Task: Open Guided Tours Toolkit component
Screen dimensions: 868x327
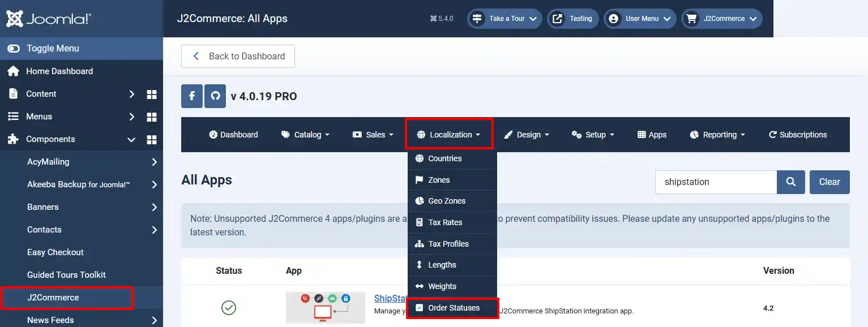Action: pyautogui.click(x=66, y=275)
